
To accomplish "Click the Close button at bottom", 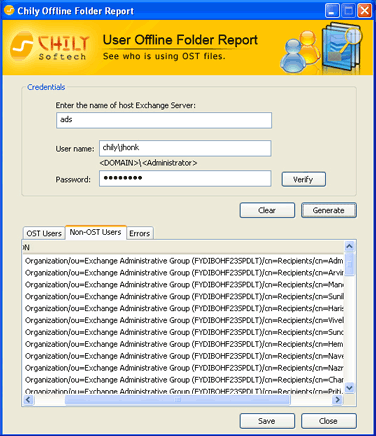I will pos(329,421).
